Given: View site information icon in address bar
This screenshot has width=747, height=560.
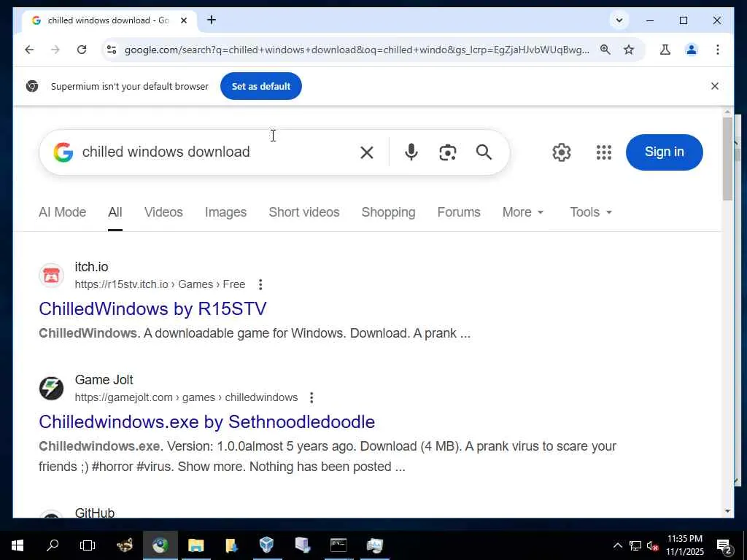Looking at the screenshot, I should (x=112, y=50).
